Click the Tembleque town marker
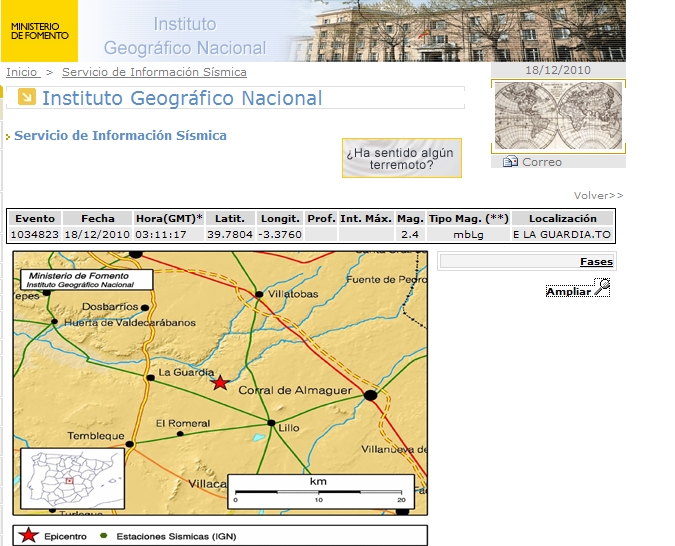The height and width of the screenshot is (546, 675). pos(130,444)
